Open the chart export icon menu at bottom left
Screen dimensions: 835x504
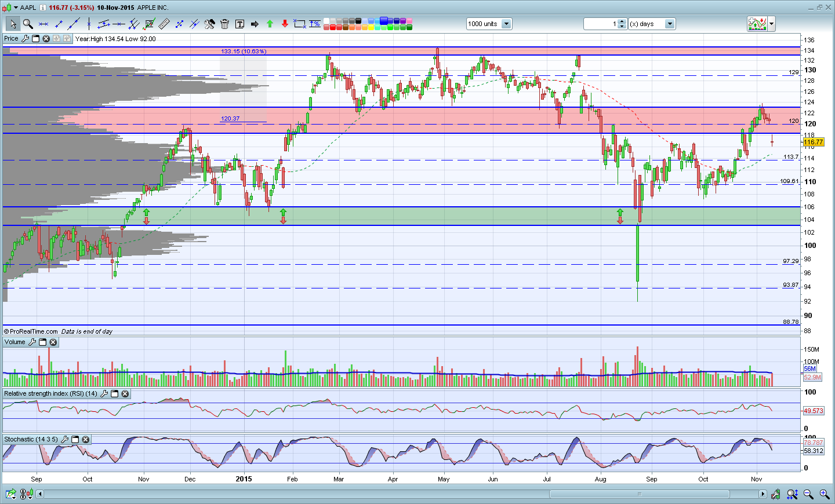10,494
